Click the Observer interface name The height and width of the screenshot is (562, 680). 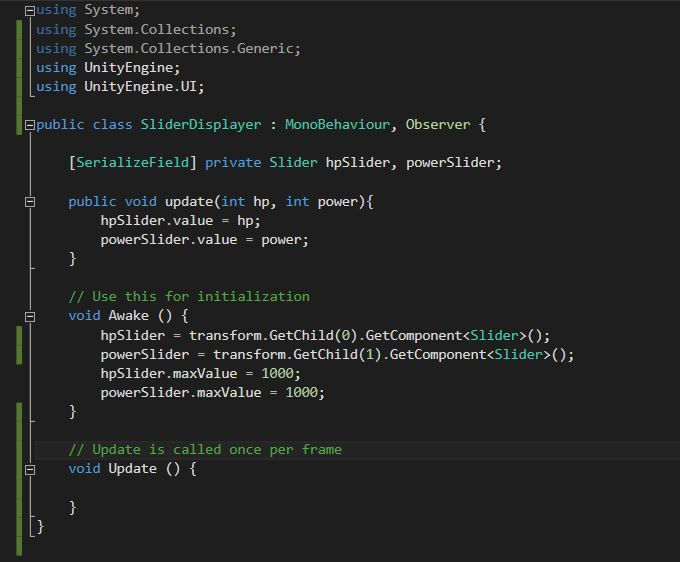[x=438, y=125]
